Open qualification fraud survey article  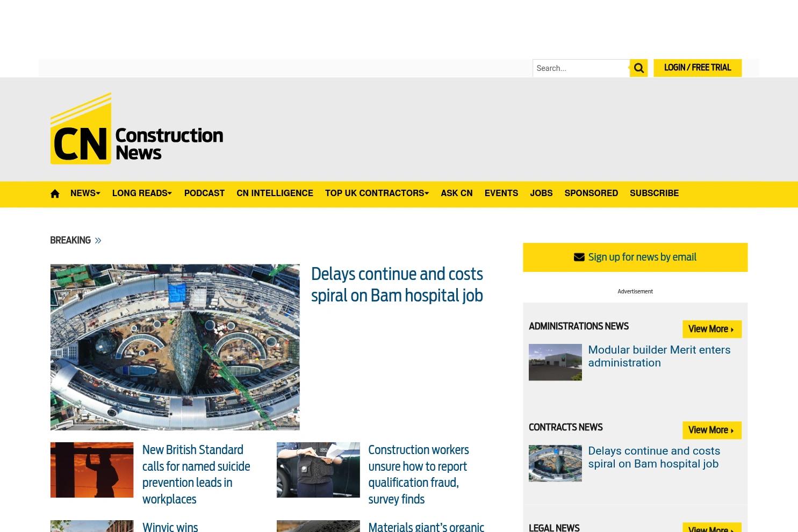pos(419,475)
